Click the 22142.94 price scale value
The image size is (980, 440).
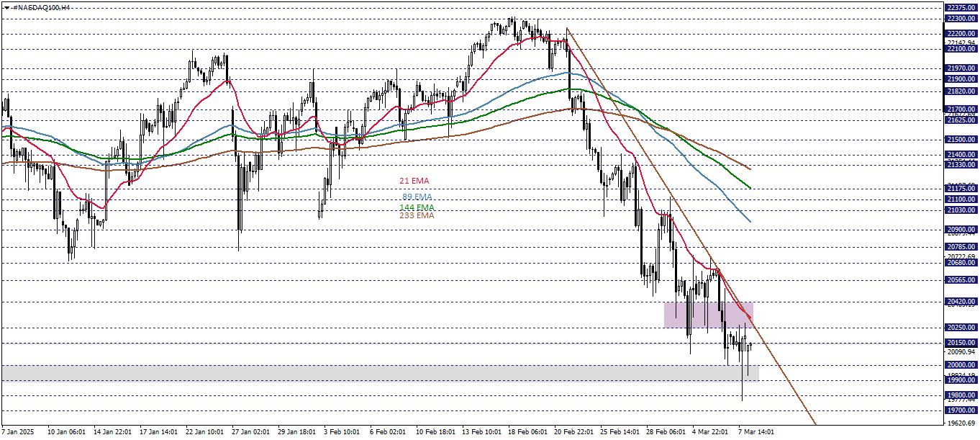962,42
